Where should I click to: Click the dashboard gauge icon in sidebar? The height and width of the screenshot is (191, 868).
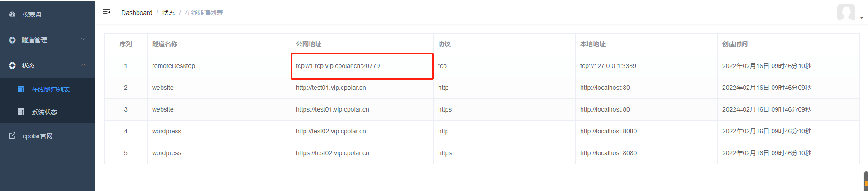tap(12, 15)
